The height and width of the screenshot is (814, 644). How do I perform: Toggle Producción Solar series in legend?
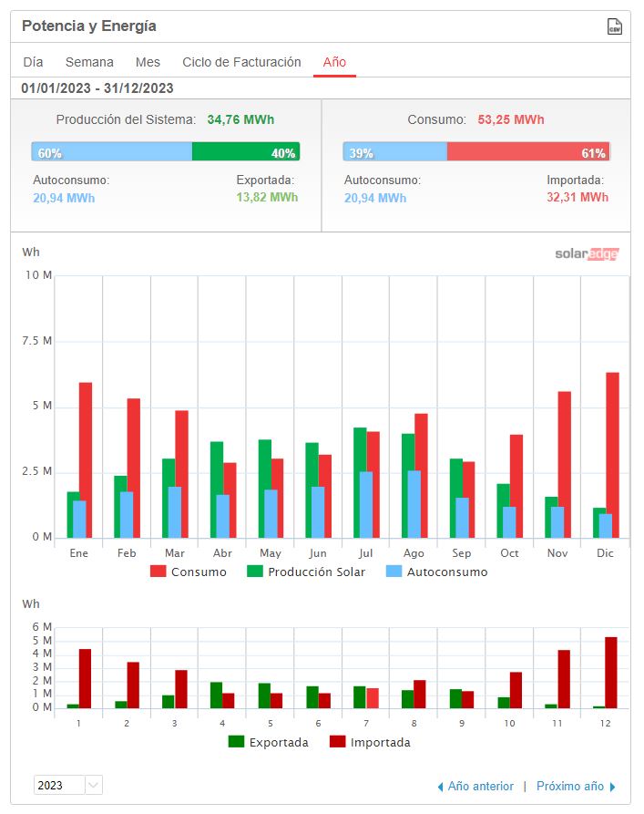(306, 572)
